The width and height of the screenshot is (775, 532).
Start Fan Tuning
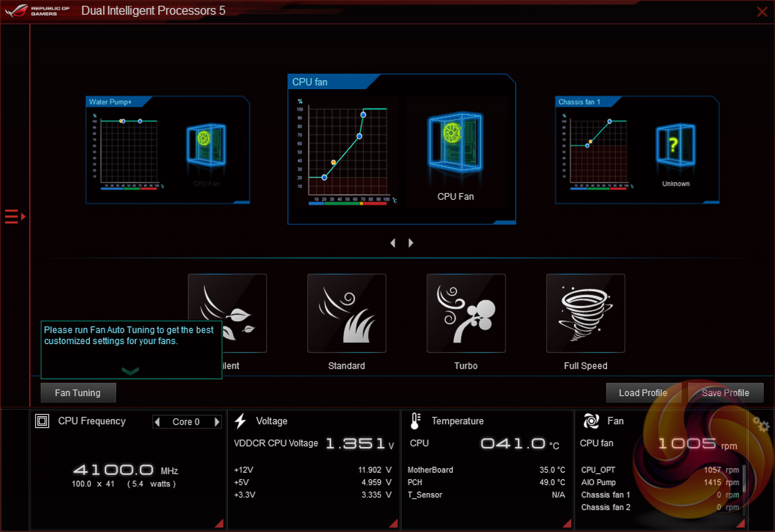click(x=78, y=393)
